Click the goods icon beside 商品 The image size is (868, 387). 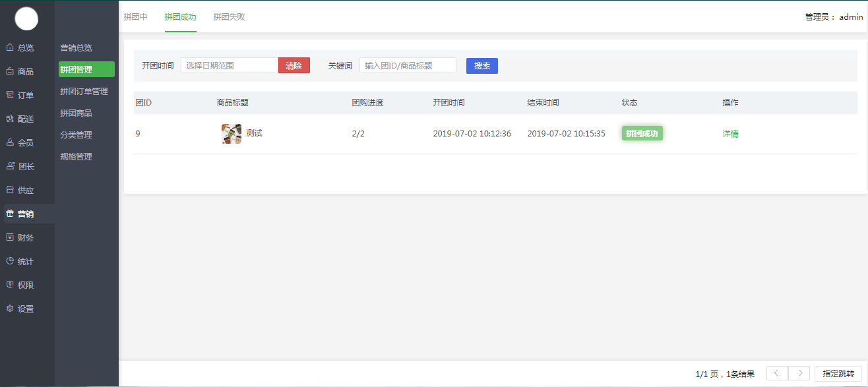click(10, 71)
